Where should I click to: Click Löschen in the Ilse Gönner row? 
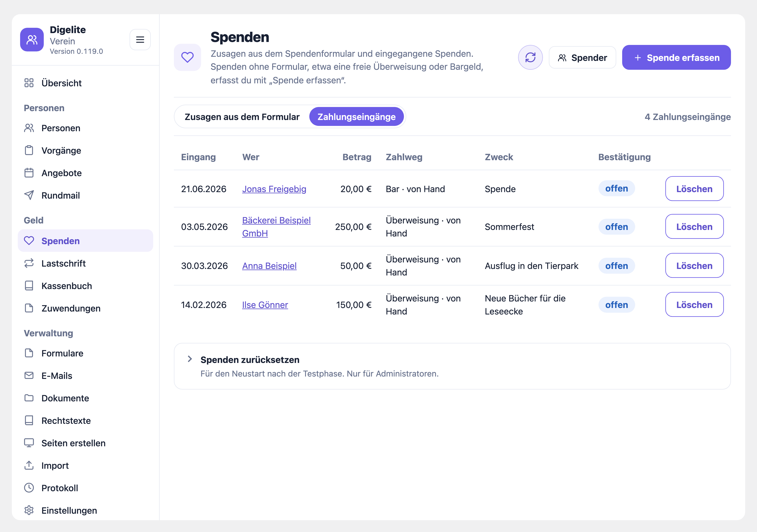point(694,304)
